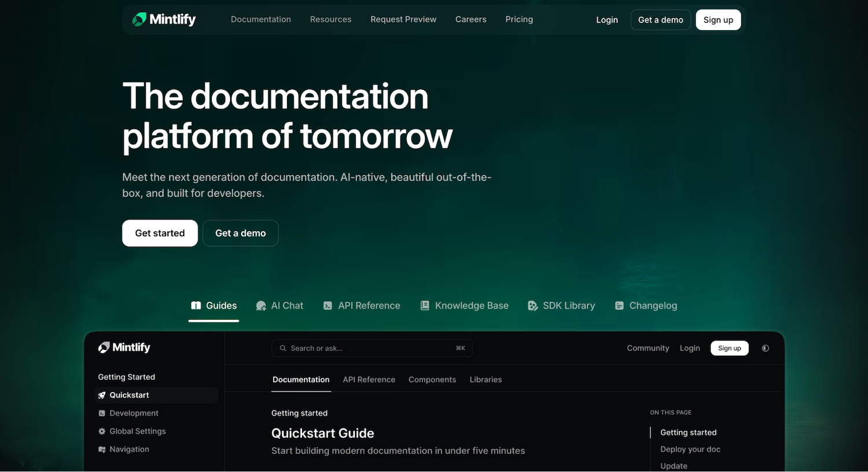Viewport: 868px width, 472px height.
Task: Show the SDK Library tab
Action: tap(561, 306)
